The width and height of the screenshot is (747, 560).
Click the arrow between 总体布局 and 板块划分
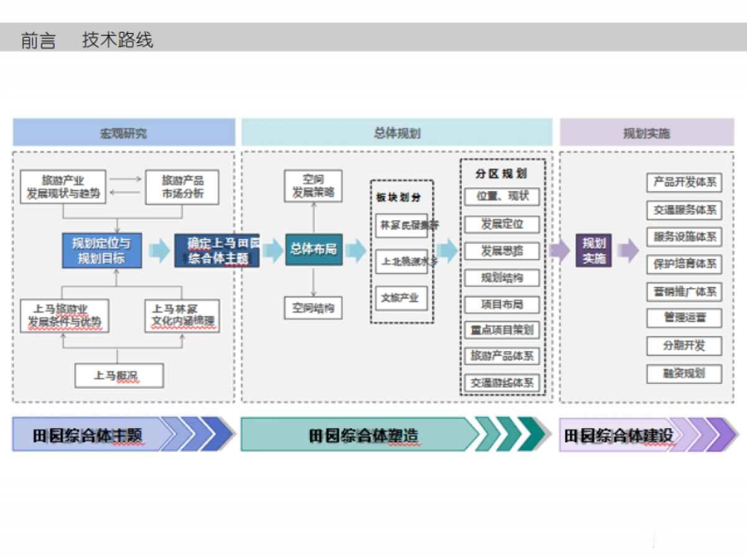tap(355, 251)
